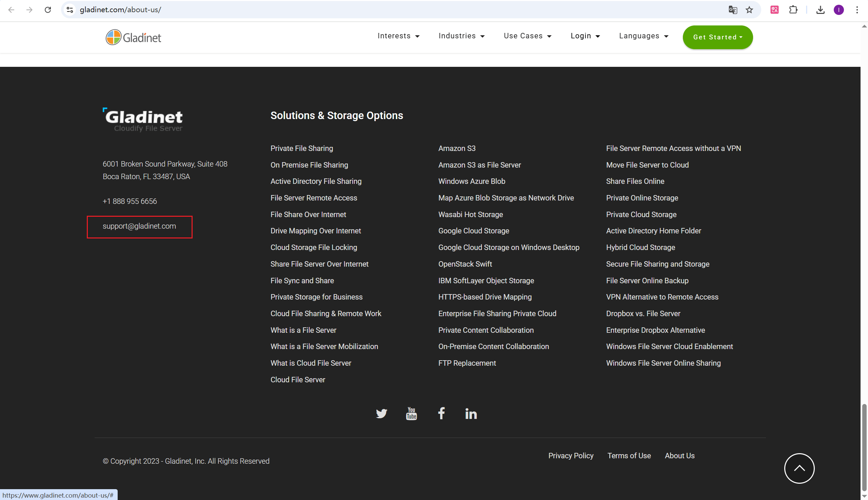Open Enterprise Dropbox Alternative link
Image resolution: width=868 pixels, height=500 pixels.
pos(655,330)
